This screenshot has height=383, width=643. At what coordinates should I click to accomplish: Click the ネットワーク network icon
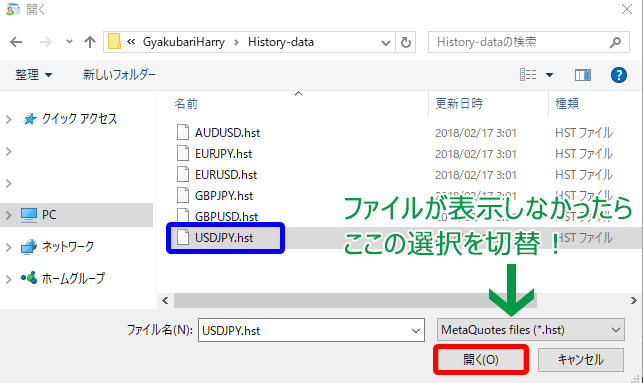point(29,247)
